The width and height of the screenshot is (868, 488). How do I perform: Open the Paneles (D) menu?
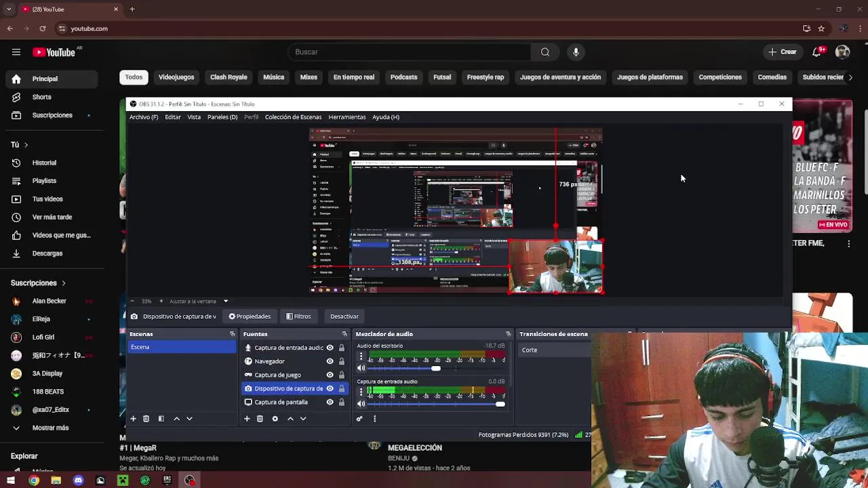point(222,117)
